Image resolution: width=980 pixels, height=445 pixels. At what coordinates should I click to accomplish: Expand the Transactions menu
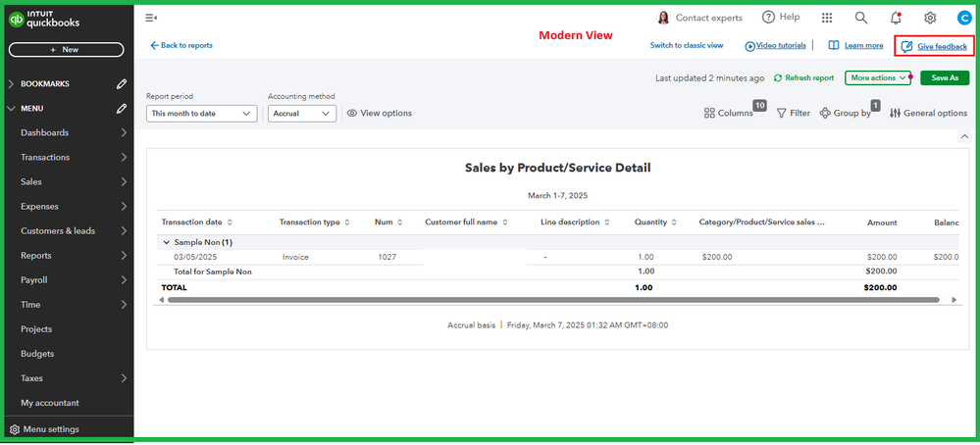(124, 157)
